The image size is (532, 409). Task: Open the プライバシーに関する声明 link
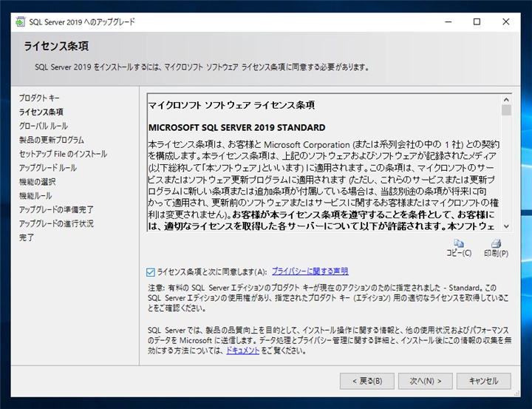[x=310, y=271]
